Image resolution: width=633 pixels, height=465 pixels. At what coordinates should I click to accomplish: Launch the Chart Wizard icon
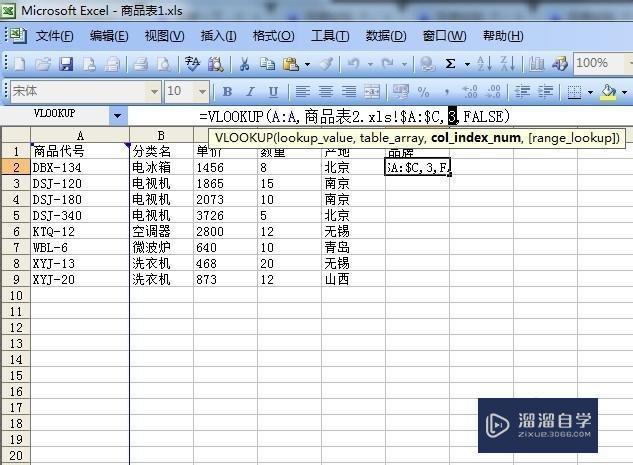click(x=536, y=64)
